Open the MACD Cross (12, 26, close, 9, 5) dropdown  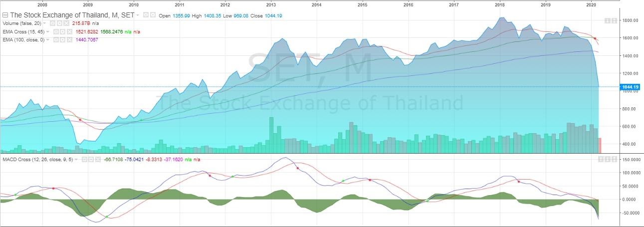tap(76, 159)
